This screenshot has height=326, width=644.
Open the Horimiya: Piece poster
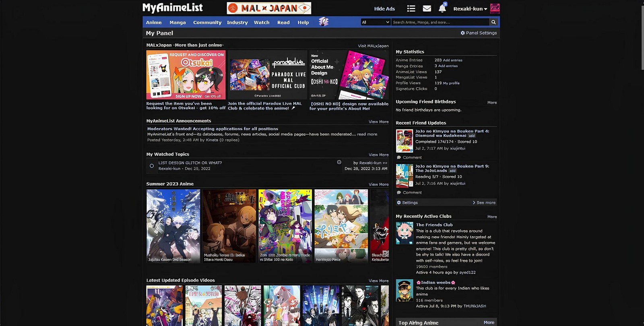[x=341, y=226]
